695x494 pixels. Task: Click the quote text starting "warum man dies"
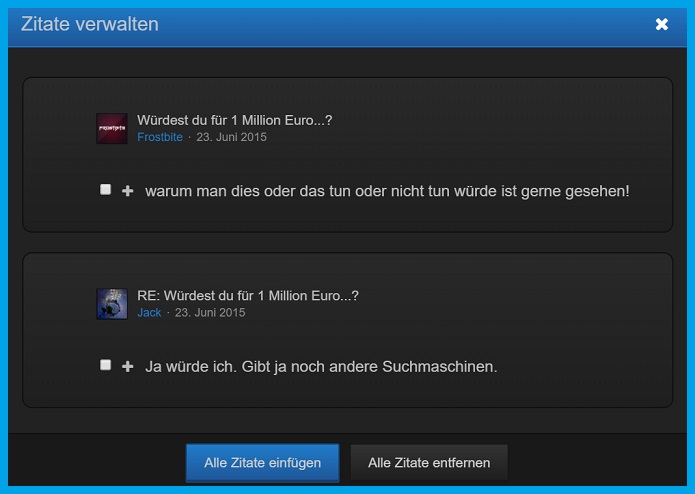[387, 191]
